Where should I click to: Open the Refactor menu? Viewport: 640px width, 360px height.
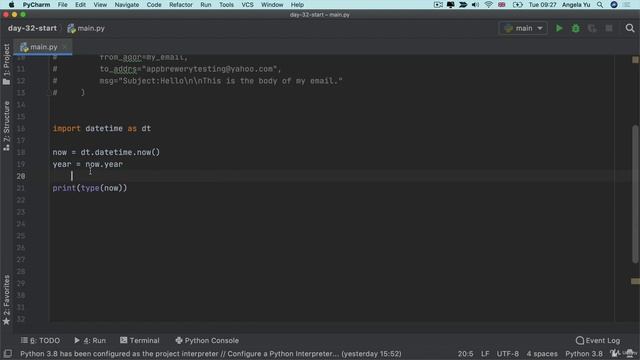pos(181,5)
